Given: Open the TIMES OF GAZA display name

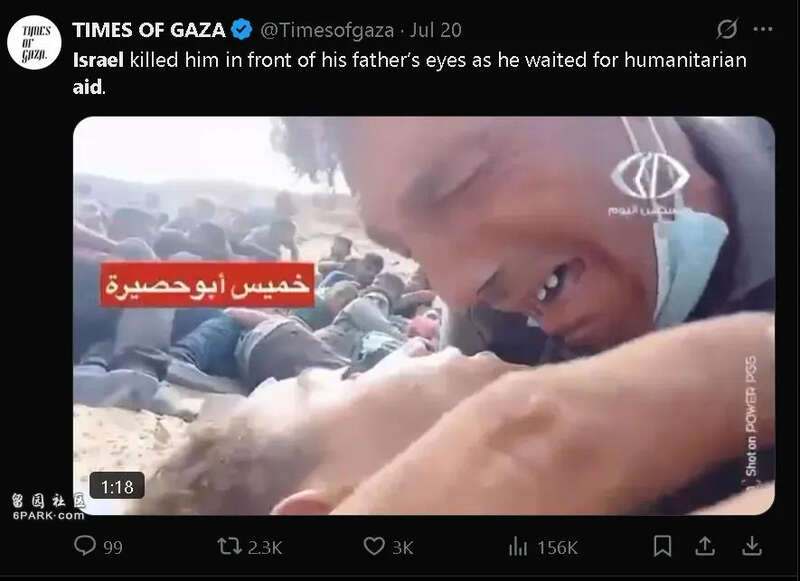Looking at the screenshot, I should pos(148,30).
